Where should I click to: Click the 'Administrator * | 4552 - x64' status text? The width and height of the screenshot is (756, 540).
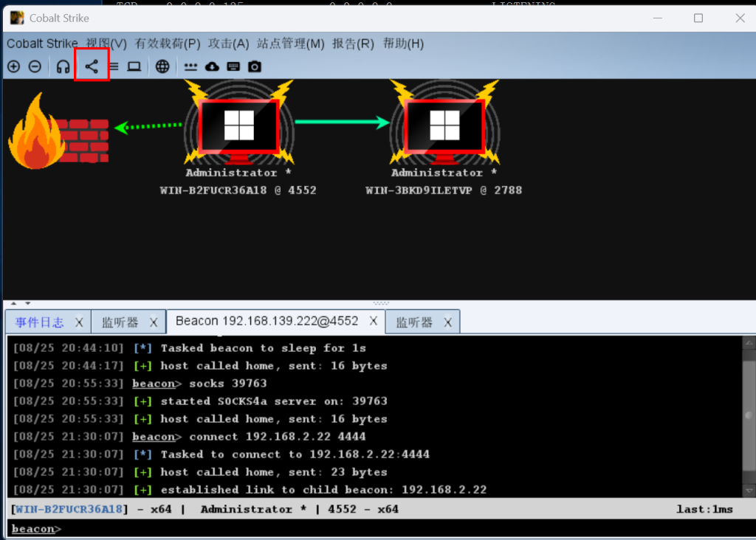[300, 509]
